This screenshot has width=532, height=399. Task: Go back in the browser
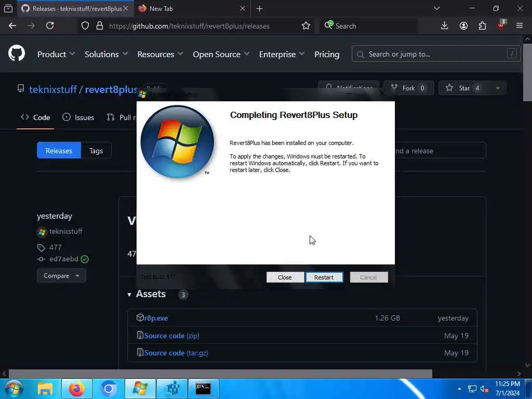[x=12, y=26]
